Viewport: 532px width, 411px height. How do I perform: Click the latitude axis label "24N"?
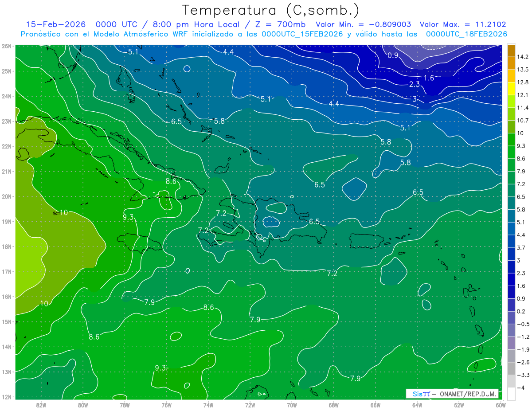(7, 96)
